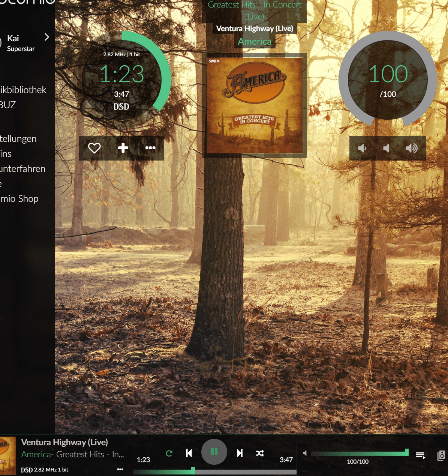Click America- Greatest Hits text in bottom bar
This screenshot has height=476, width=448.
[x=72, y=454]
